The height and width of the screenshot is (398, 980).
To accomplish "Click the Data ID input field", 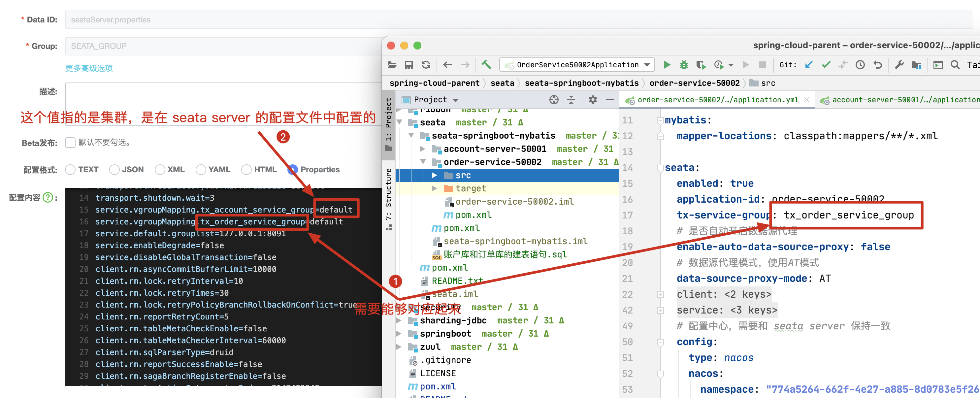I will tap(518, 20).
